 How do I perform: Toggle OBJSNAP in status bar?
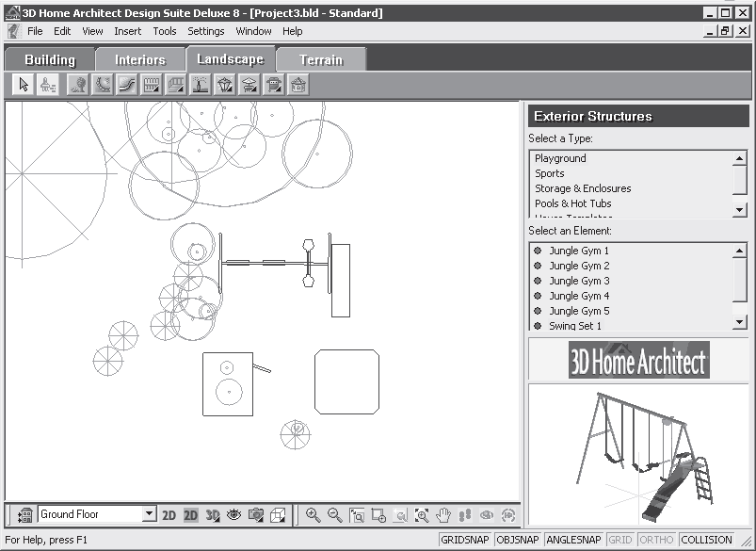click(519, 540)
